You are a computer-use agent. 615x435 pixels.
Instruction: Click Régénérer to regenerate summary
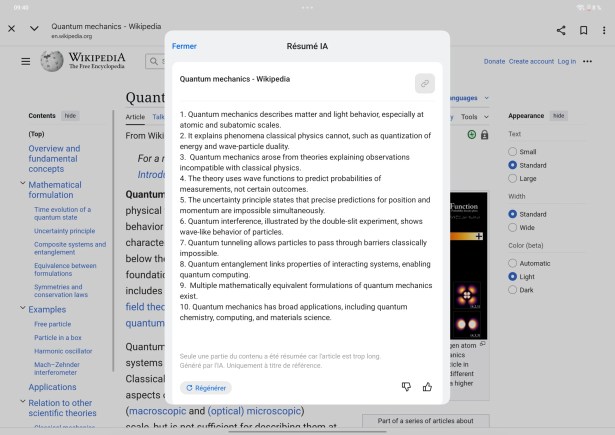click(x=206, y=388)
